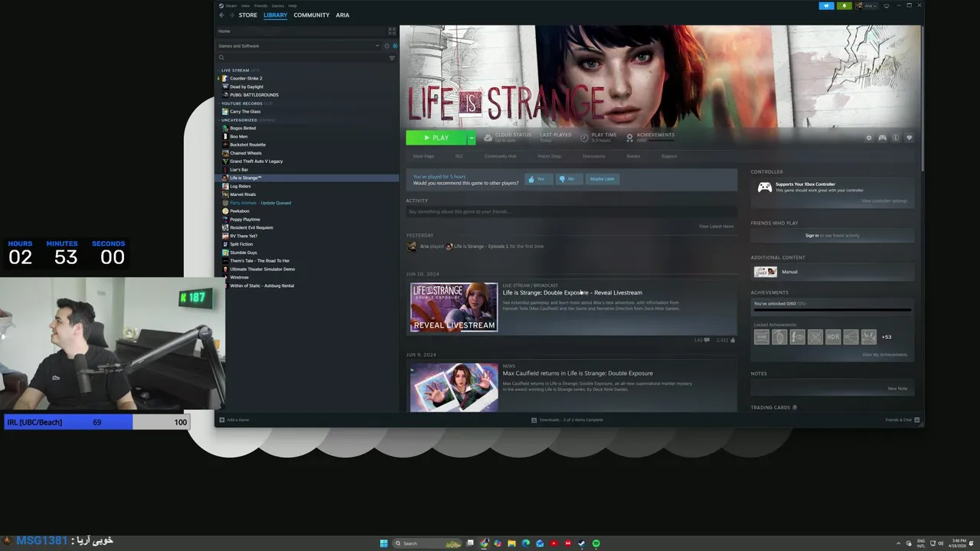
Task: Click the Cloud Status icon
Action: tap(488, 138)
